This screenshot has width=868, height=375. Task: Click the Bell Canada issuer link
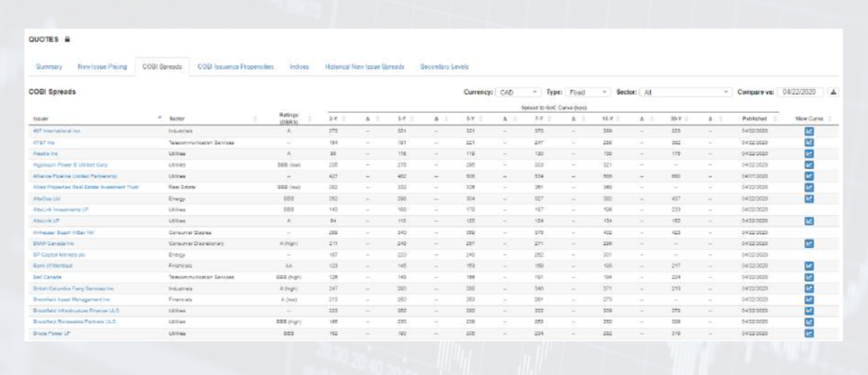[46, 277]
